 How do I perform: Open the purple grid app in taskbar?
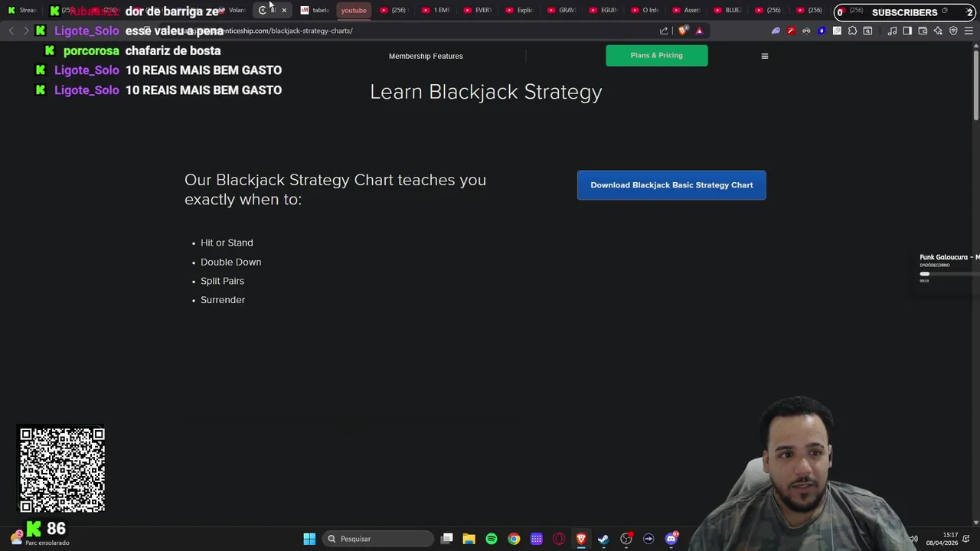pyautogui.click(x=537, y=539)
